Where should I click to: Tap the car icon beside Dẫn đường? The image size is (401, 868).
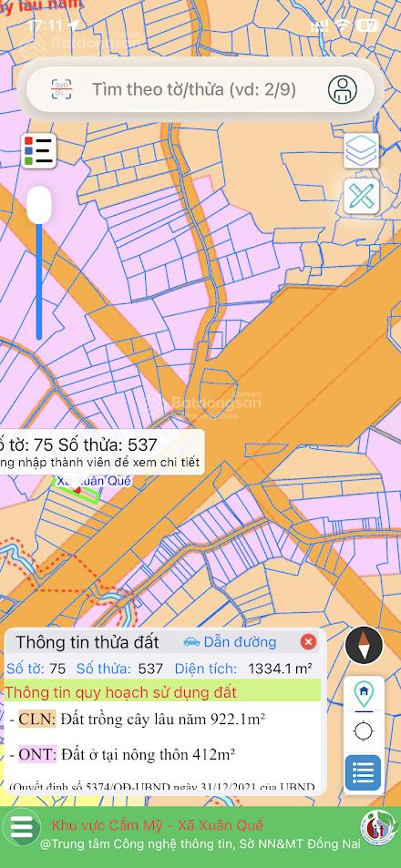(x=191, y=641)
